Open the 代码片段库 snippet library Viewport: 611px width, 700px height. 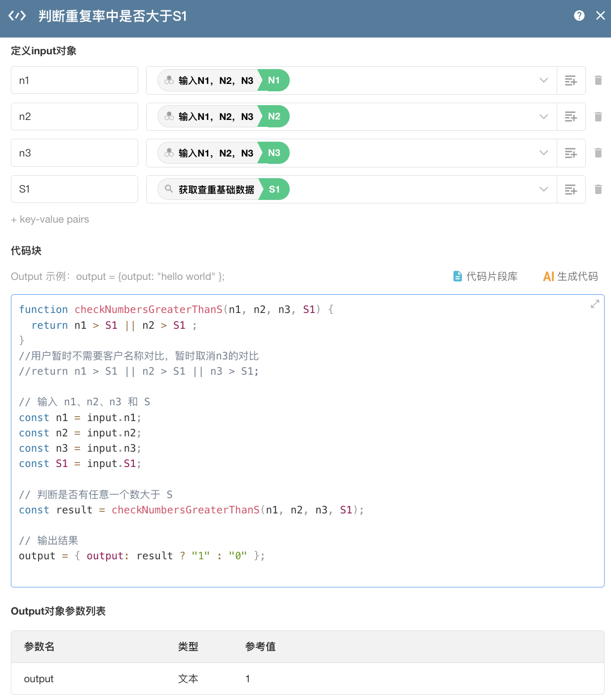click(485, 276)
